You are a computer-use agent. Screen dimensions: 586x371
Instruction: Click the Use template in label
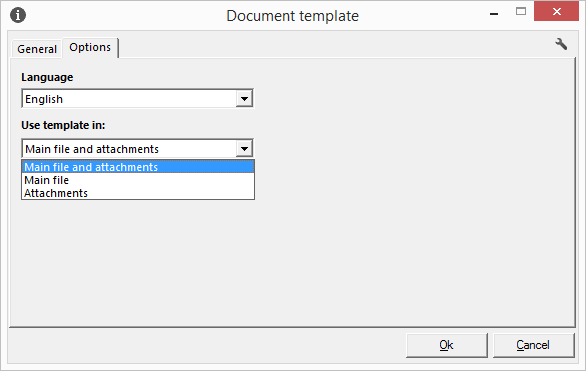coord(63,125)
